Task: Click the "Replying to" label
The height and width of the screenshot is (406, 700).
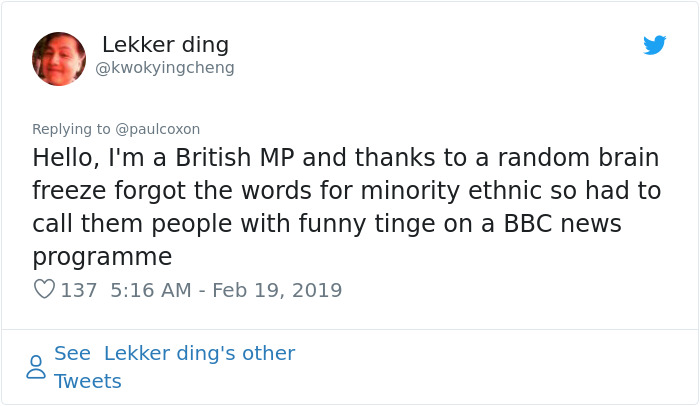Action: (72, 129)
